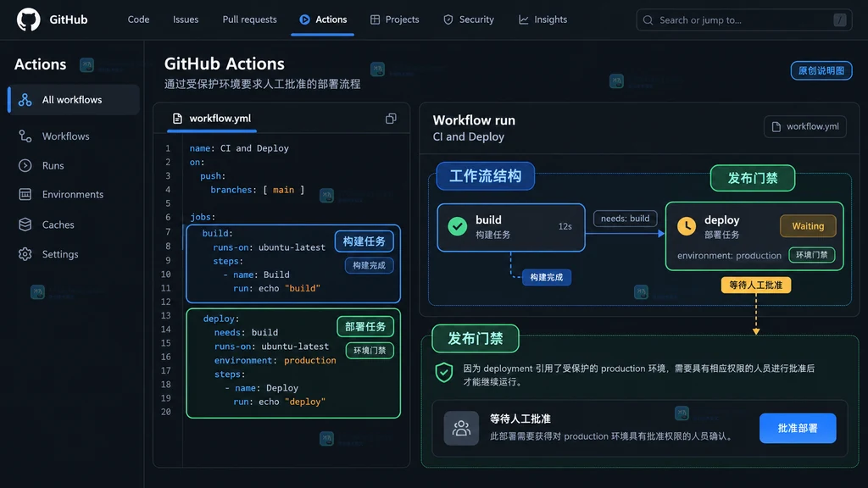Click the green build success checkmark
The height and width of the screenshot is (488, 868).
pyautogui.click(x=457, y=226)
